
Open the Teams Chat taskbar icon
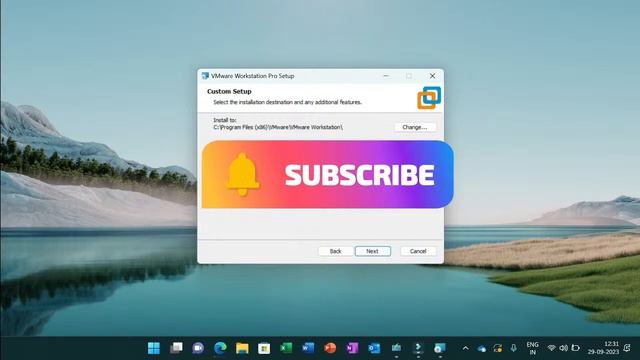click(x=198, y=348)
